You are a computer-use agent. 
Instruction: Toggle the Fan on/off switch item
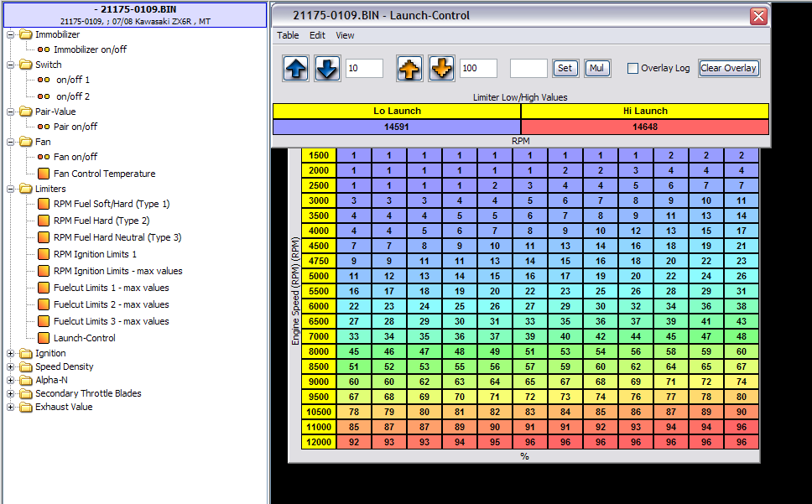click(x=75, y=157)
